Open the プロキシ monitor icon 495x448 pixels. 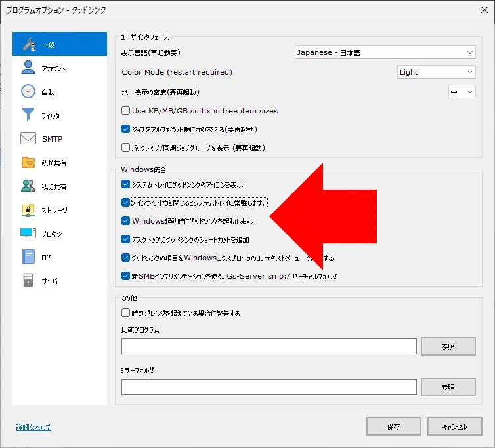(28, 233)
